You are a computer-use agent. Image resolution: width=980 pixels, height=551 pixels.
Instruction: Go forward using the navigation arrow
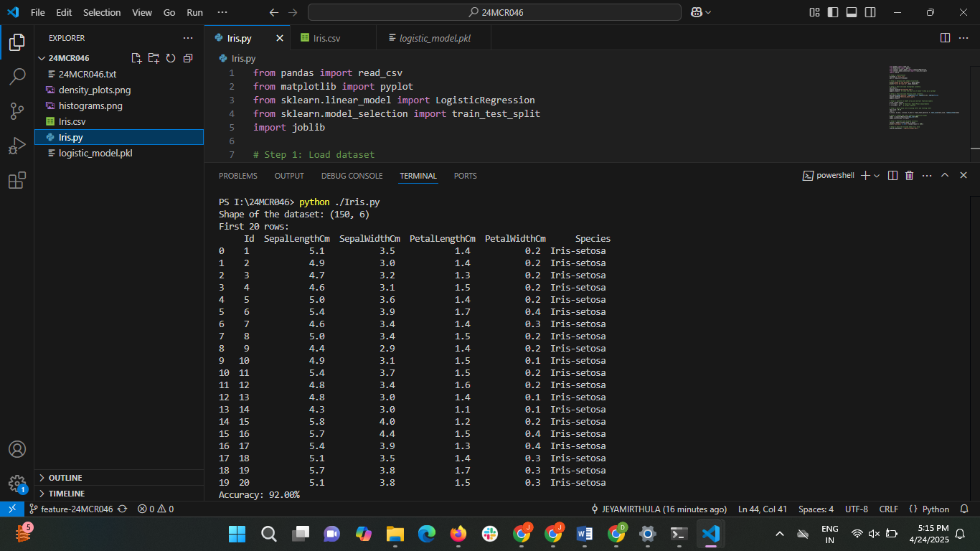coord(292,12)
